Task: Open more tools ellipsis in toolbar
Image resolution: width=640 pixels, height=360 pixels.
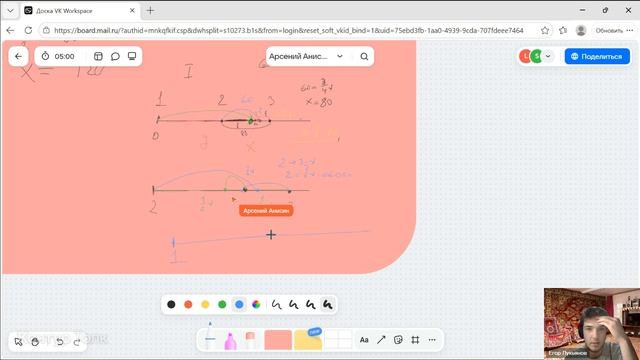Action: pos(432,340)
